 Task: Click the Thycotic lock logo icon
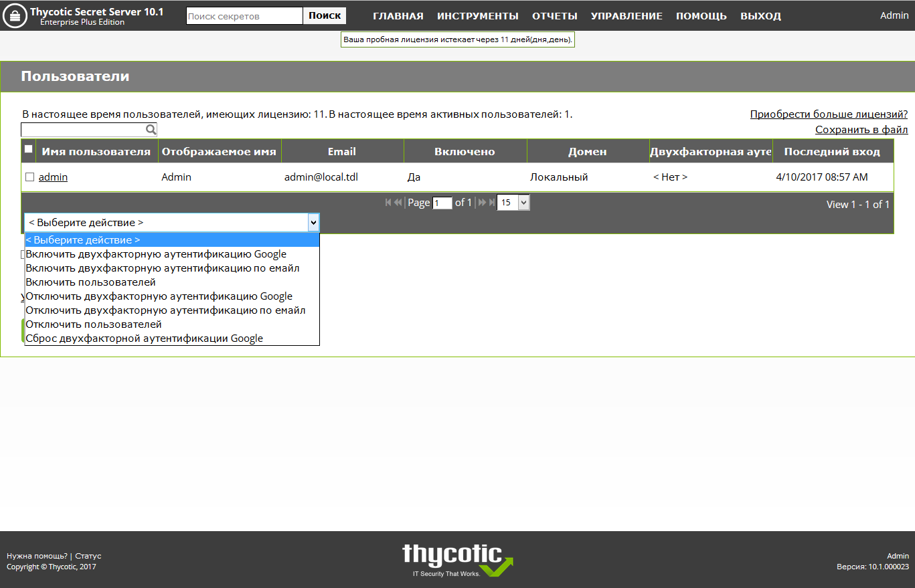(15, 15)
